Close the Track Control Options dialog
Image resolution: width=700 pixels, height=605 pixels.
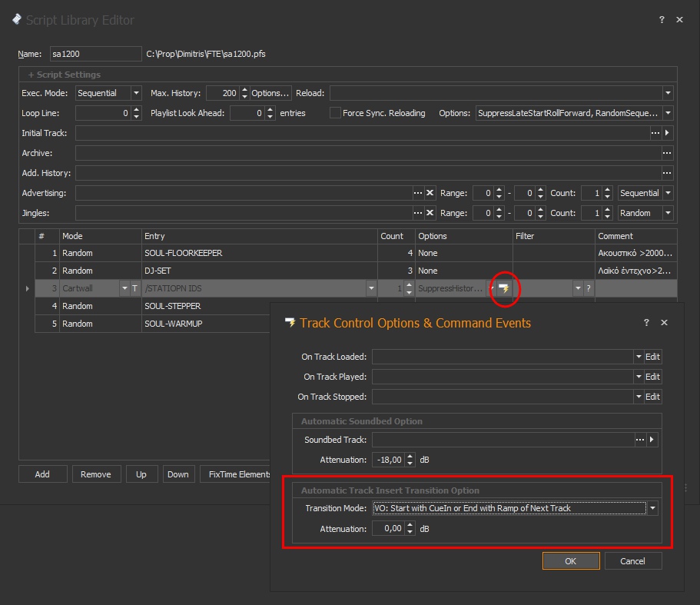point(665,322)
